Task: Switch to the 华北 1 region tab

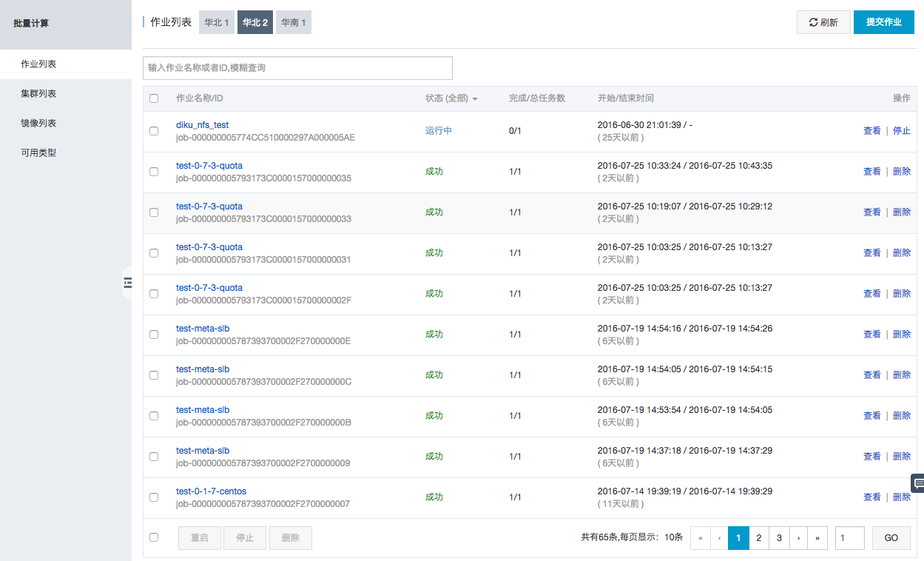Action: coord(217,22)
